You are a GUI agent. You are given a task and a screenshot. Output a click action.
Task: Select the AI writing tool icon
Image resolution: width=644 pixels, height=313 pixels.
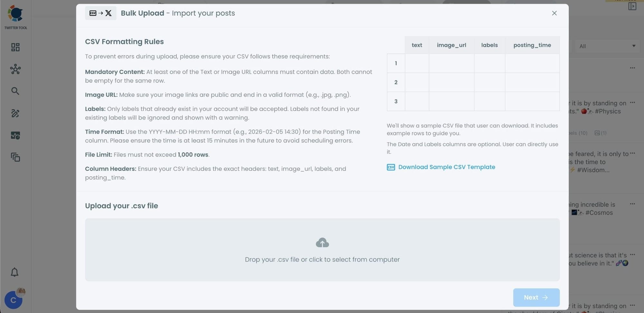[x=15, y=113]
